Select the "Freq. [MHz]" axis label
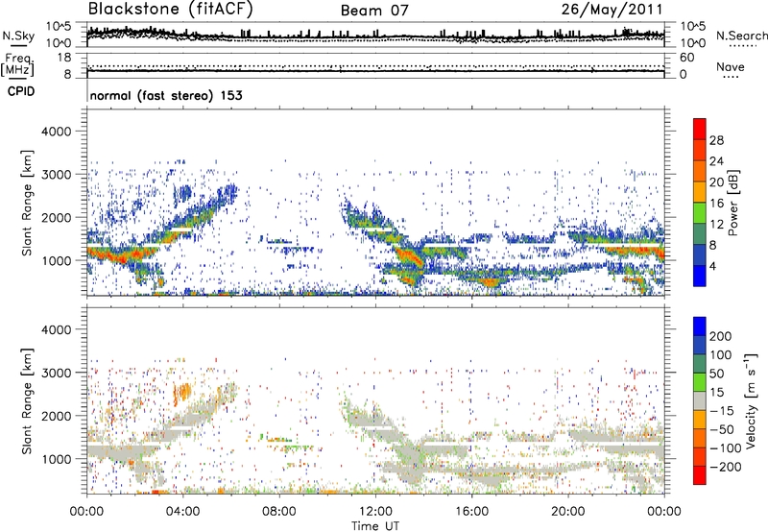The width and height of the screenshot is (768, 532). pos(17,64)
